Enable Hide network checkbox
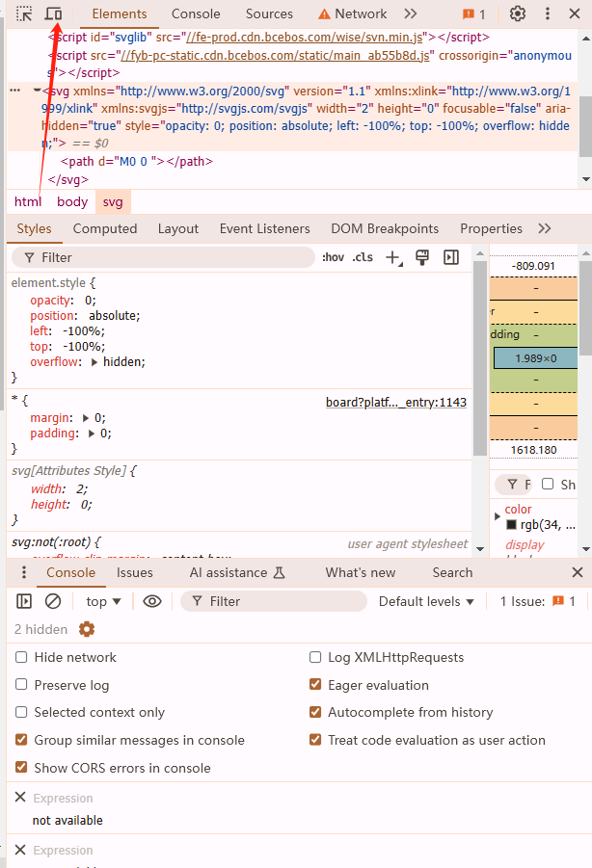 click(21, 657)
